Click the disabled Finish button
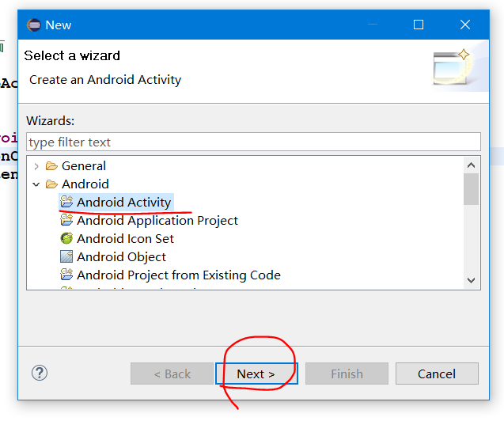 coord(347,374)
